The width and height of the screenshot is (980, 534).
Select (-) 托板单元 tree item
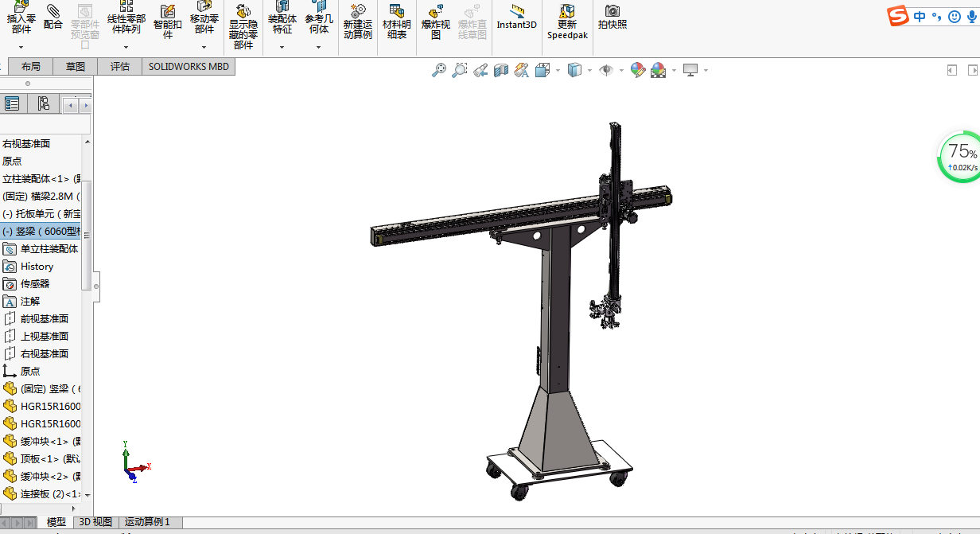[41, 214]
